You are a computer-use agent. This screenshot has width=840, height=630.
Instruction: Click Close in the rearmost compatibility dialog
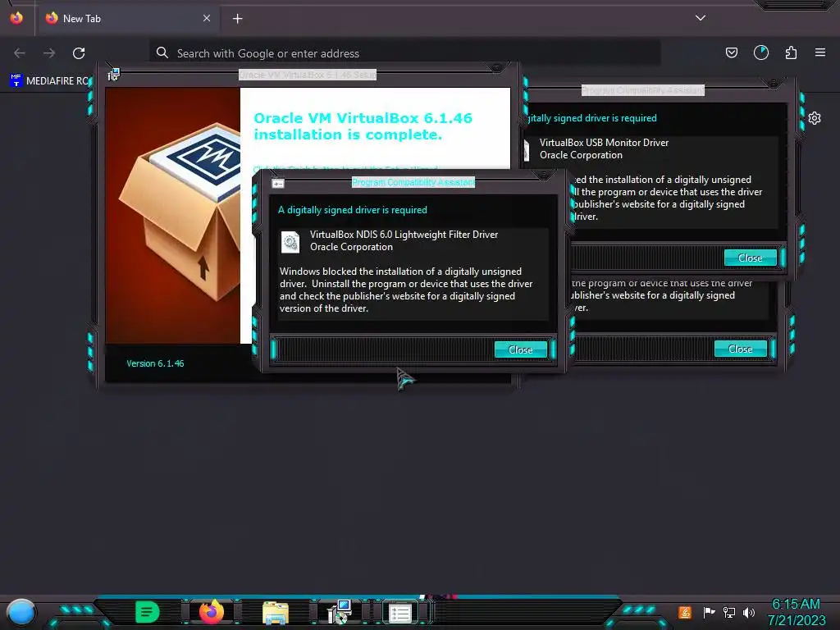(741, 349)
